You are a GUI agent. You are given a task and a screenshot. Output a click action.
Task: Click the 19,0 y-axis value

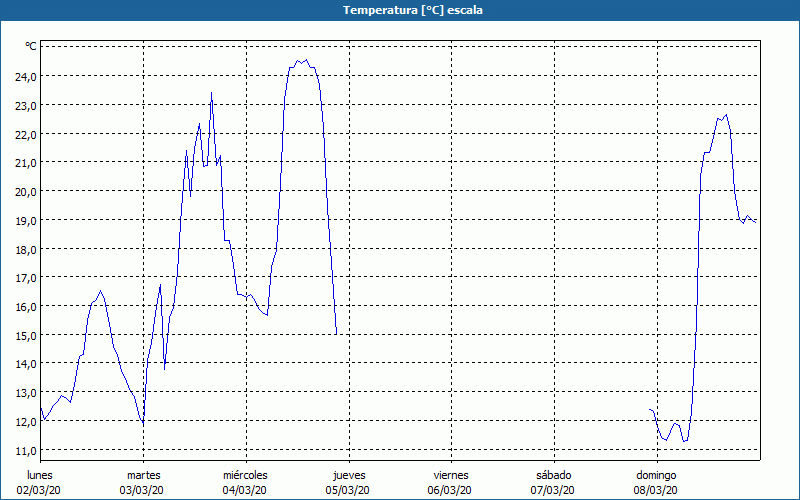pyautogui.click(x=26, y=220)
